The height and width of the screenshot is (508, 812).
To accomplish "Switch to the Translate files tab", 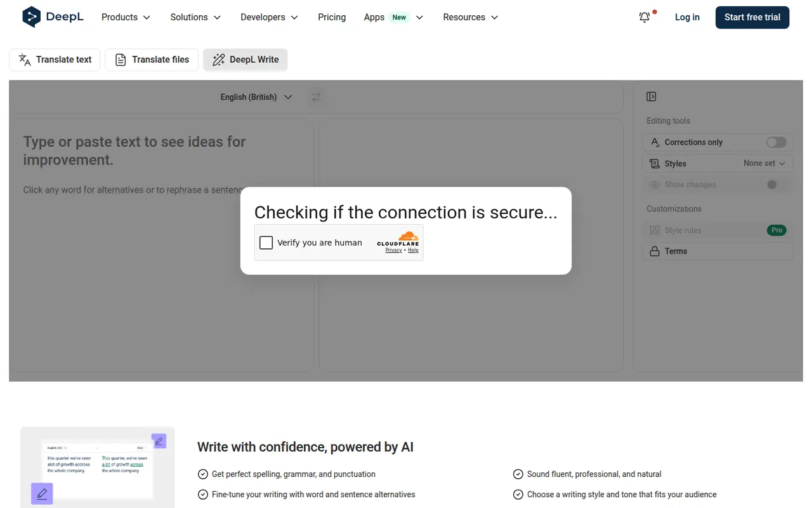I will [x=152, y=60].
